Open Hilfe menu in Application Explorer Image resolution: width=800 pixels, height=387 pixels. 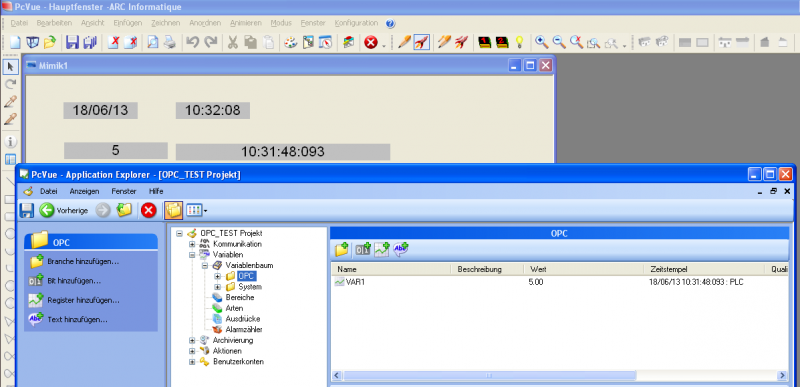(156, 192)
